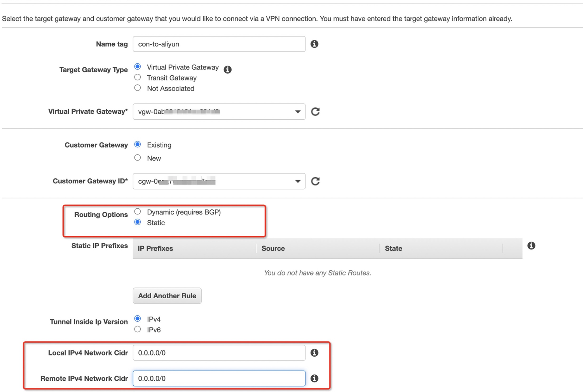Click the info icon beside Static IP Prefixes

(x=531, y=246)
